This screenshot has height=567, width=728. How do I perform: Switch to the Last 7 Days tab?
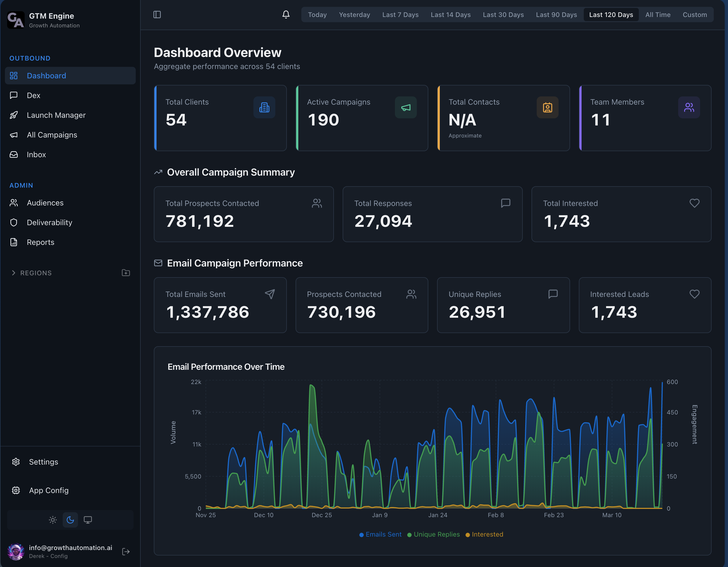click(x=400, y=14)
